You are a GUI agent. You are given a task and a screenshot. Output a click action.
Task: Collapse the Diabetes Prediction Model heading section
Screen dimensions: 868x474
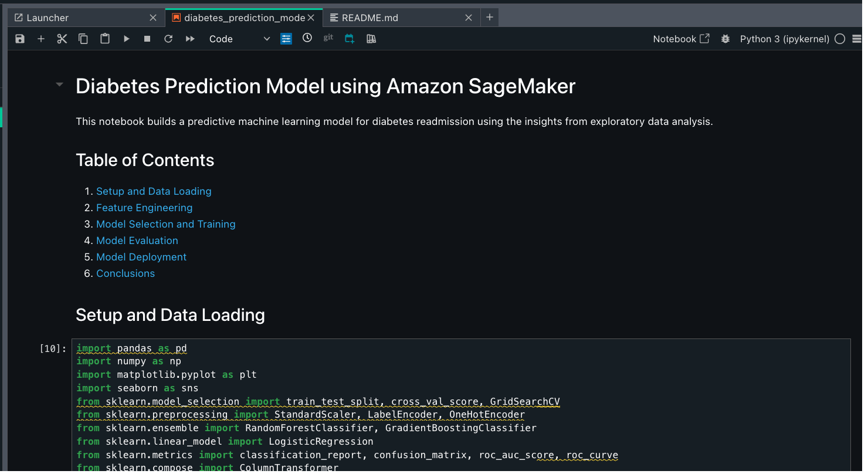tap(59, 85)
